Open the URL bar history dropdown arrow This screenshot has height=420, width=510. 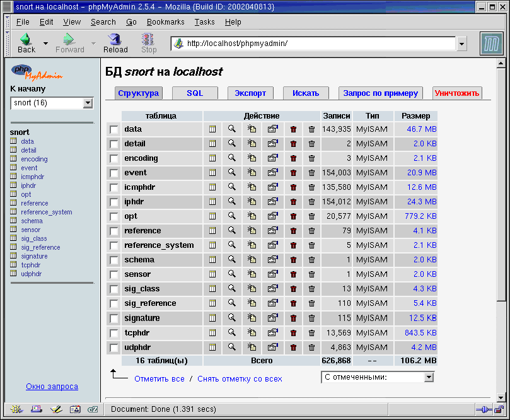pyautogui.click(x=461, y=44)
